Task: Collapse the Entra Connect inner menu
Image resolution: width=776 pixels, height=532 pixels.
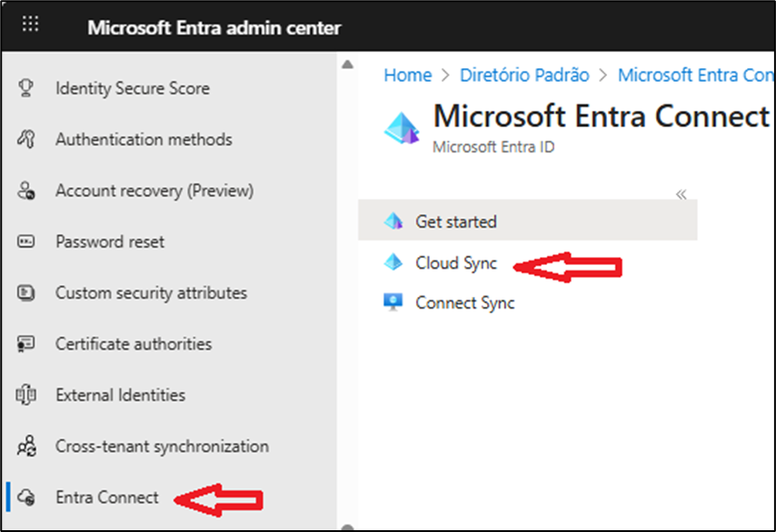Action: click(681, 194)
